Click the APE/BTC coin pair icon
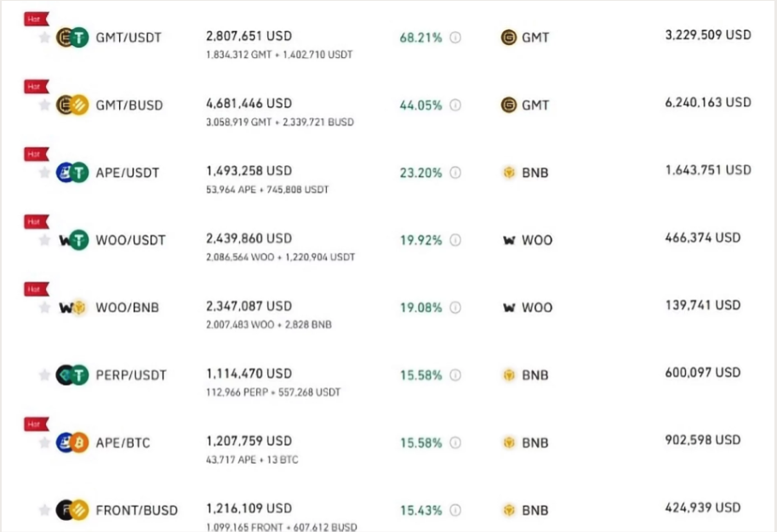777x532 pixels. [73, 443]
